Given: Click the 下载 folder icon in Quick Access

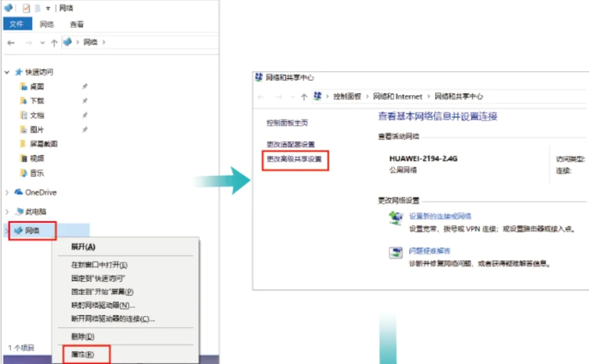Looking at the screenshot, I should pos(24,101).
